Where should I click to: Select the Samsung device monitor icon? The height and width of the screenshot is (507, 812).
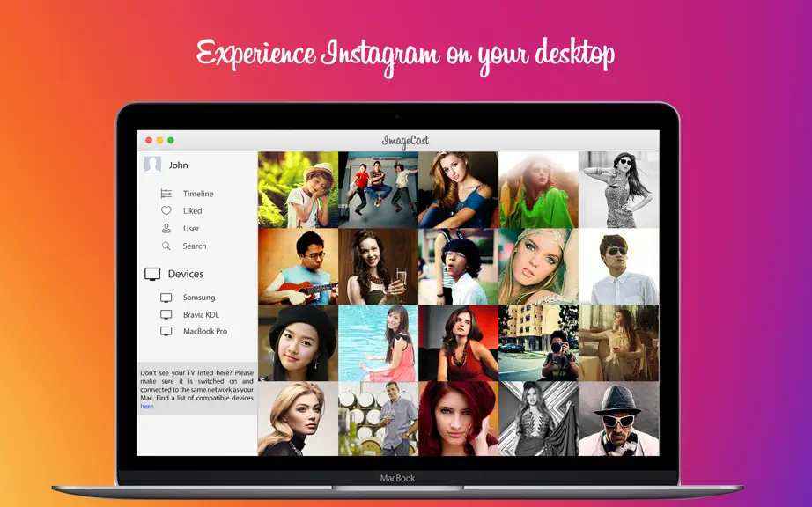pos(166,298)
